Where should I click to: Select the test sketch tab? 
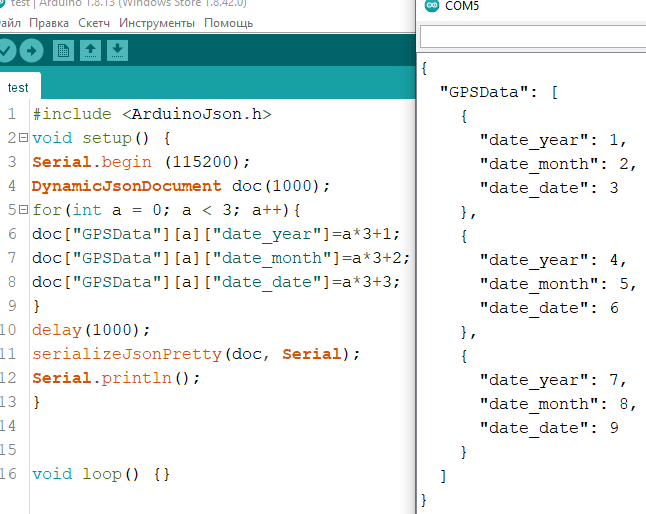(x=18, y=87)
